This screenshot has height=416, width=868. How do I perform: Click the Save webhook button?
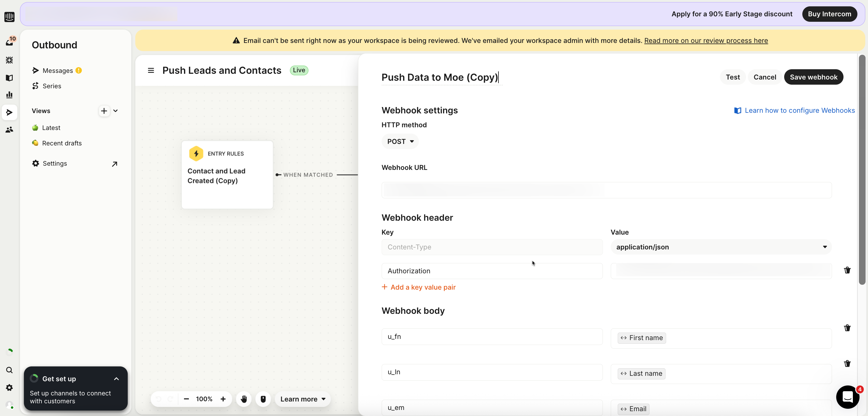click(x=814, y=77)
